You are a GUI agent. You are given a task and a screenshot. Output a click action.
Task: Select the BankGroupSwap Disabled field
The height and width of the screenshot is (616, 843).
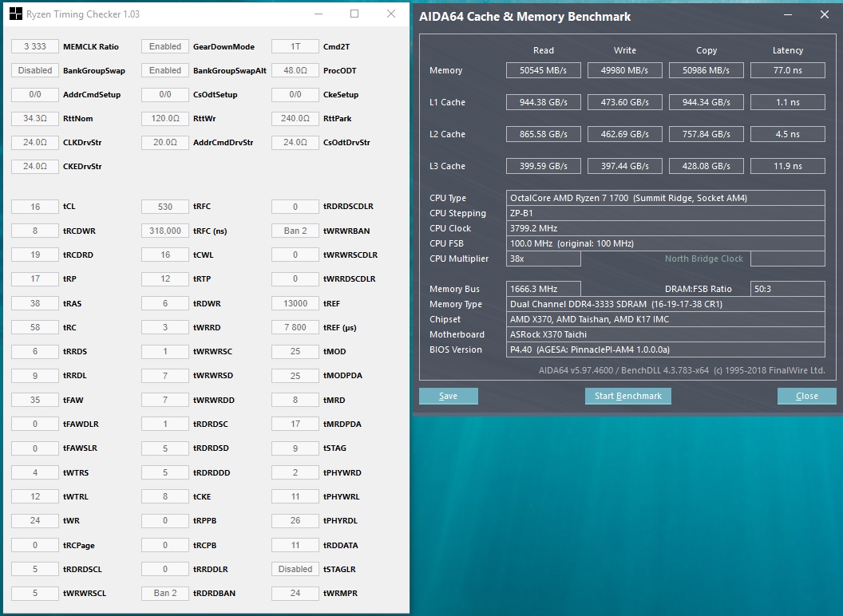(x=35, y=70)
